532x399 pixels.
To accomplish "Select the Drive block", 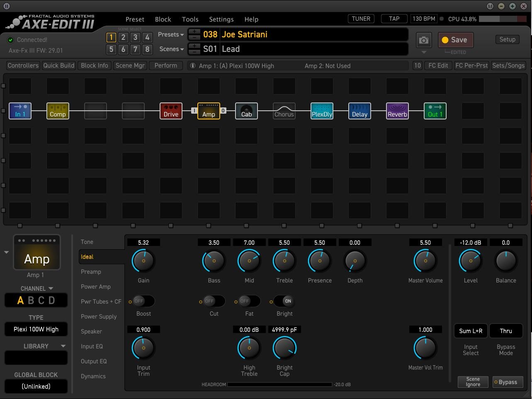I will (x=171, y=111).
